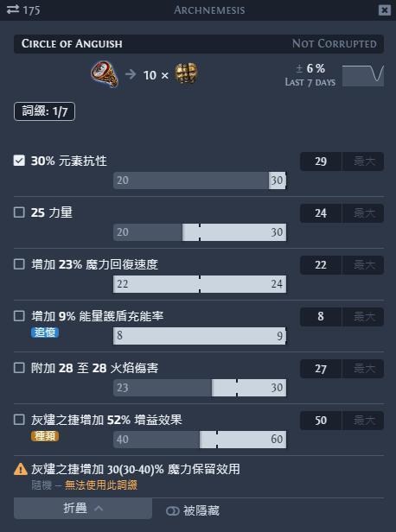The image size is (396, 532).
Task: Click the Circle of Anguish ring icon
Action: (x=105, y=74)
